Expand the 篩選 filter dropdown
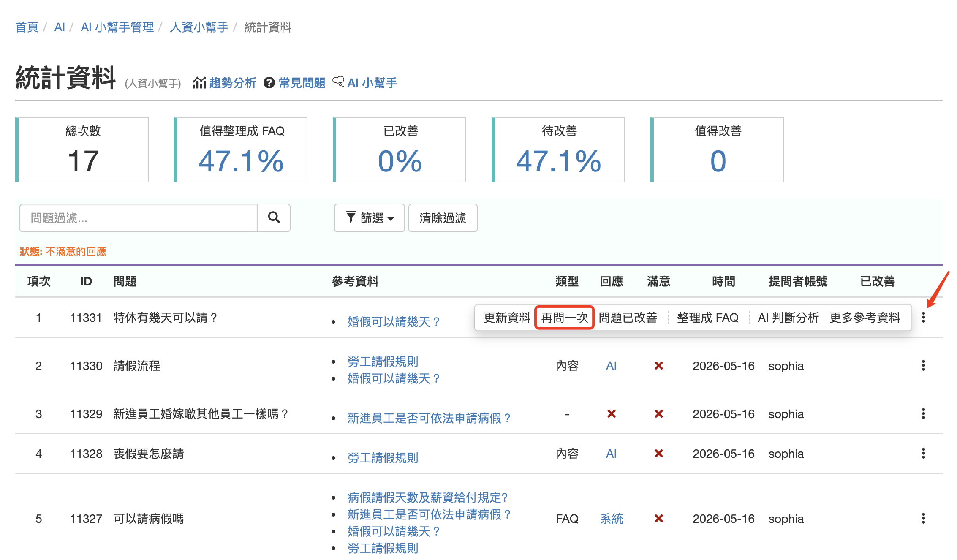This screenshot has width=957, height=560. click(x=370, y=218)
